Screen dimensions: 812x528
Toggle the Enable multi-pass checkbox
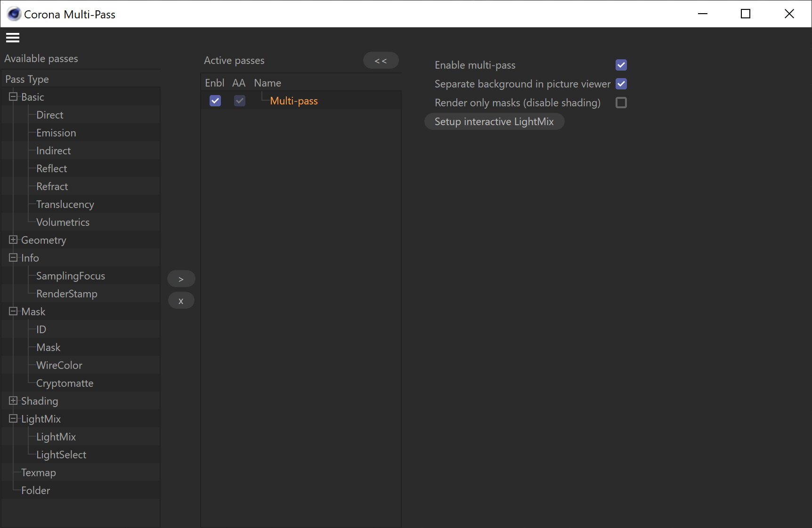click(x=621, y=65)
